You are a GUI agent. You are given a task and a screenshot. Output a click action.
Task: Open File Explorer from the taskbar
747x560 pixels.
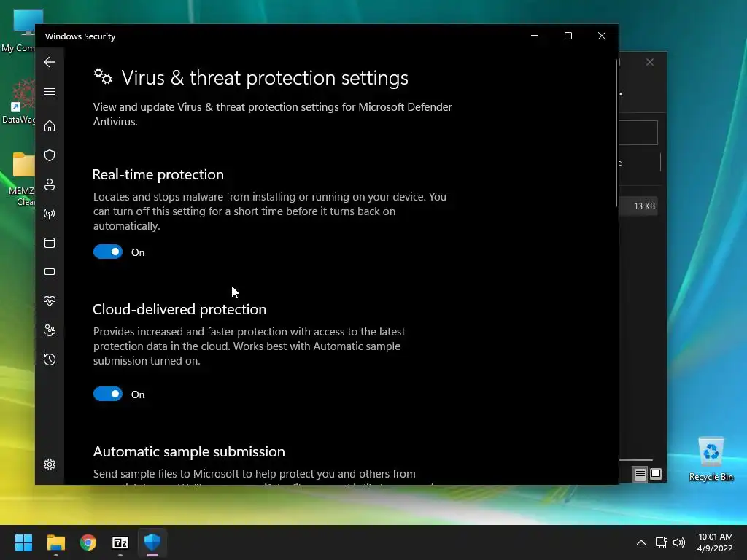coord(55,542)
